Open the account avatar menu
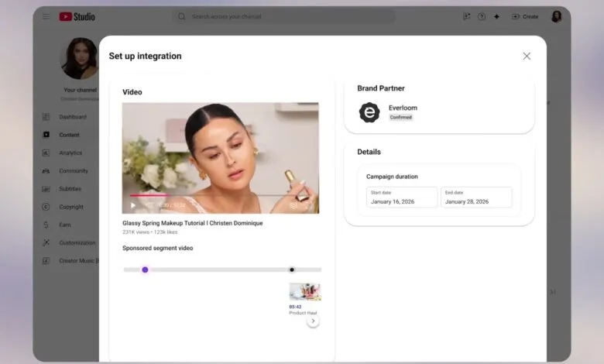Image resolution: width=604 pixels, height=364 pixels. pos(556,16)
